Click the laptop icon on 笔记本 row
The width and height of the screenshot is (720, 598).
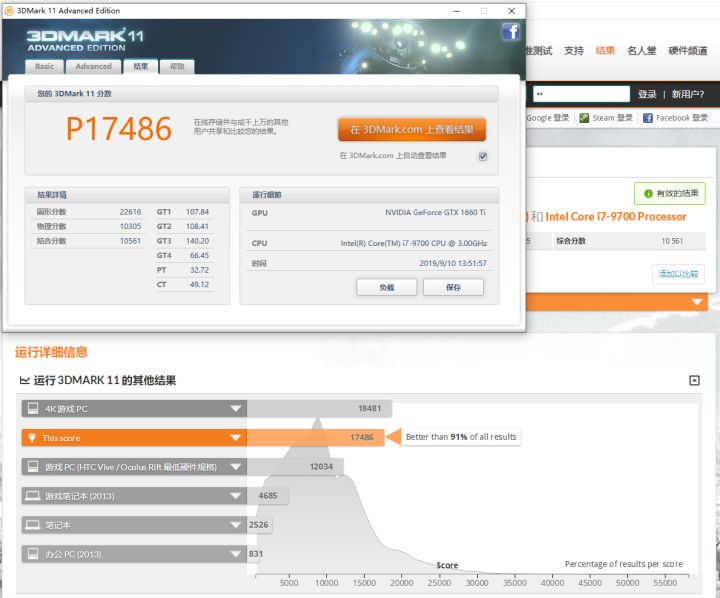[33, 525]
